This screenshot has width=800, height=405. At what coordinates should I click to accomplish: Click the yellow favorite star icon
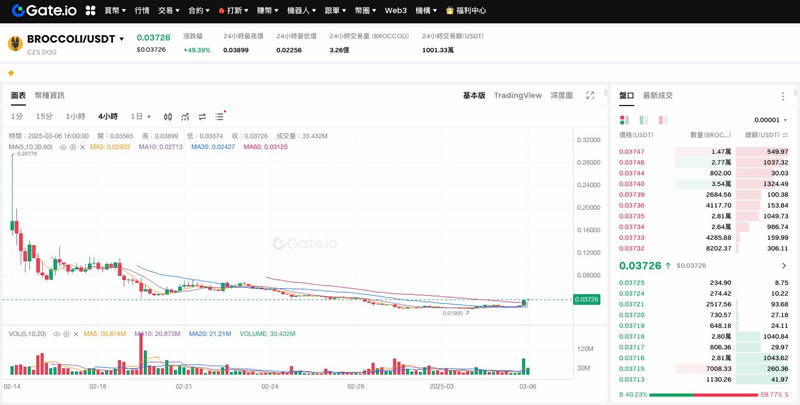(x=11, y=73)
